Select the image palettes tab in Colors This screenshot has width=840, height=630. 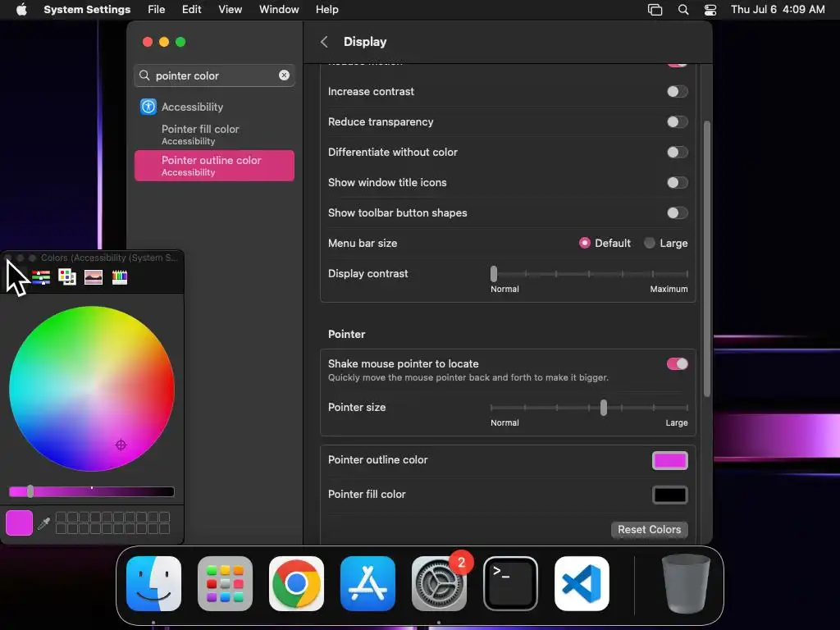(x=94, y=277)
